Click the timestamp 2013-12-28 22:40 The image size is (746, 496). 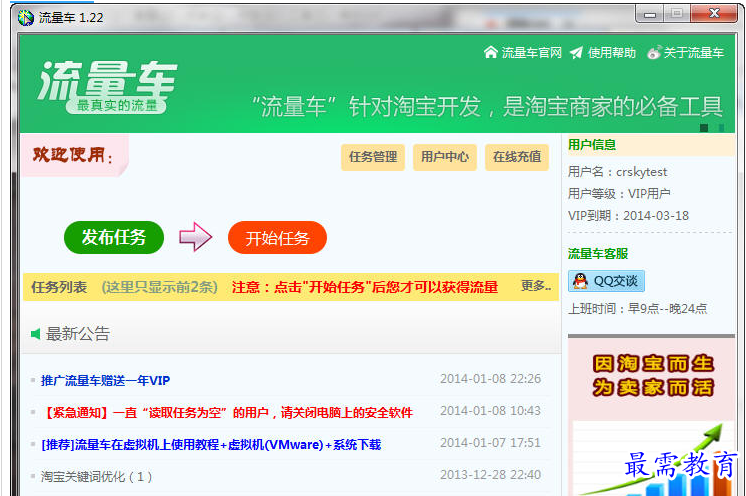pos(491,475)
